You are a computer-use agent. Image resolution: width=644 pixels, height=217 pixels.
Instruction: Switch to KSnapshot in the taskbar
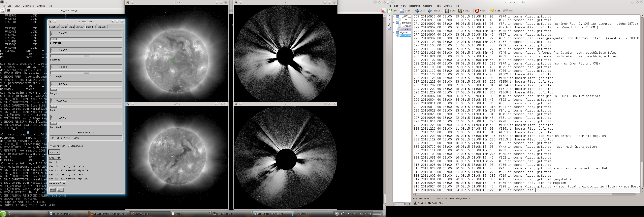(x=313, y=214)
